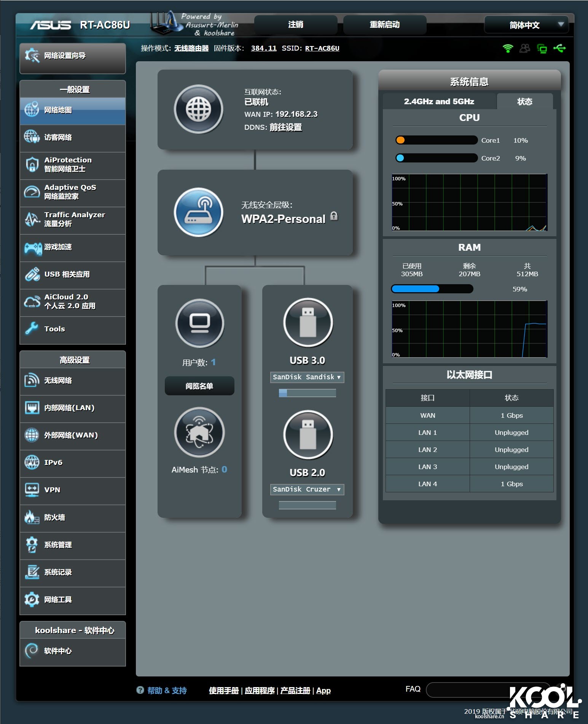Click the logout (注销) button
Viewport: 588px width, 724px height.
[296, 25]
